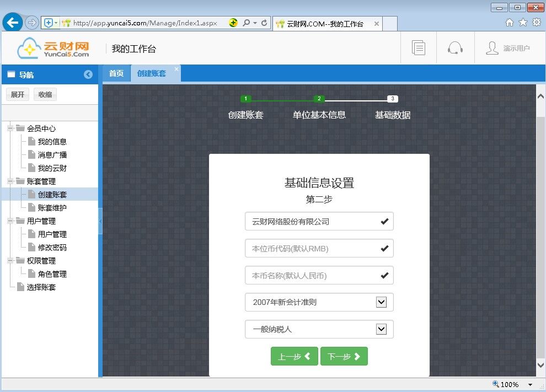Click the browser back arrow button
Image resolution: width=546 pixels, height=392 pixels.
click(13, 23)
